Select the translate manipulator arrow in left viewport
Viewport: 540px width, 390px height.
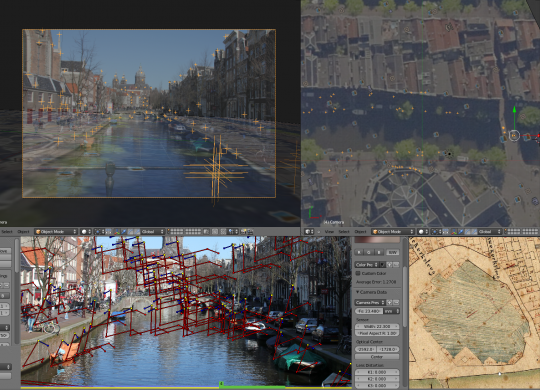point(124,232)
